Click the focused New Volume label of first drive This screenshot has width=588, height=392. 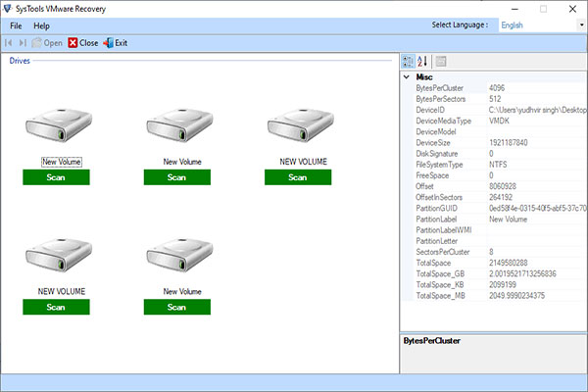pos(62,162)
